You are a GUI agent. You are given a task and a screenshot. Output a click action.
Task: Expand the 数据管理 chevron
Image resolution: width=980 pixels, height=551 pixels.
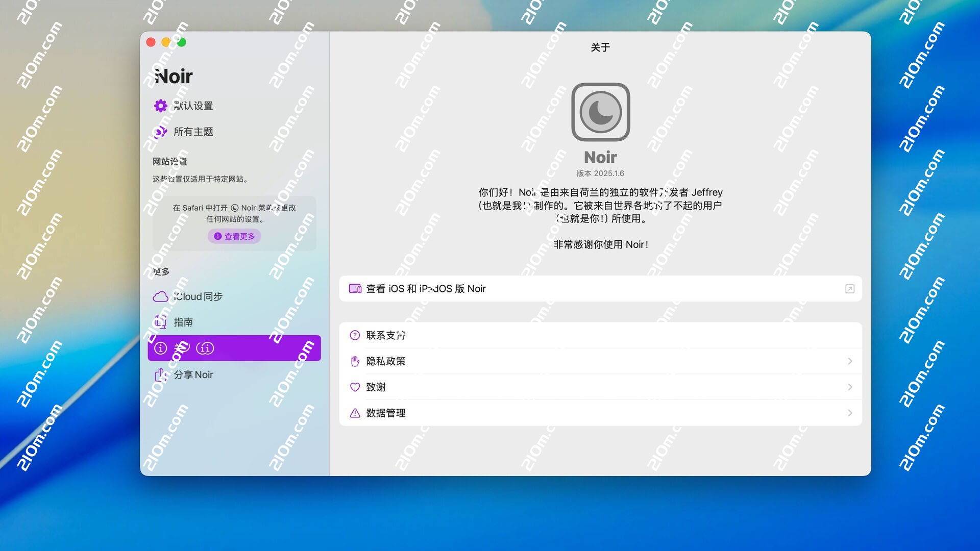pos(850,413)
